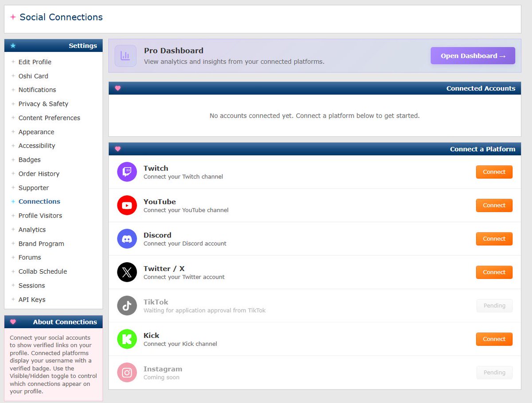This screenshot has height=403, width=532.
Task: Click the heart icon in Connected Accounts header
Action: pos(117,88)
